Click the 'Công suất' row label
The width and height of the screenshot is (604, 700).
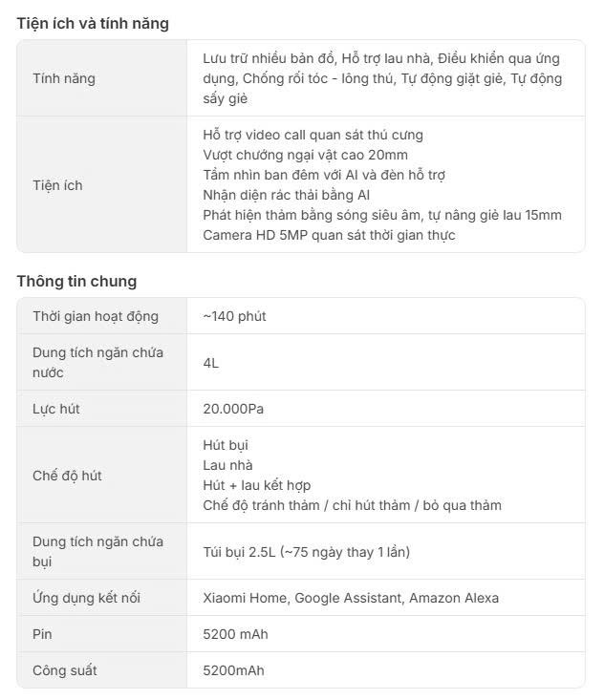point(65,670)
